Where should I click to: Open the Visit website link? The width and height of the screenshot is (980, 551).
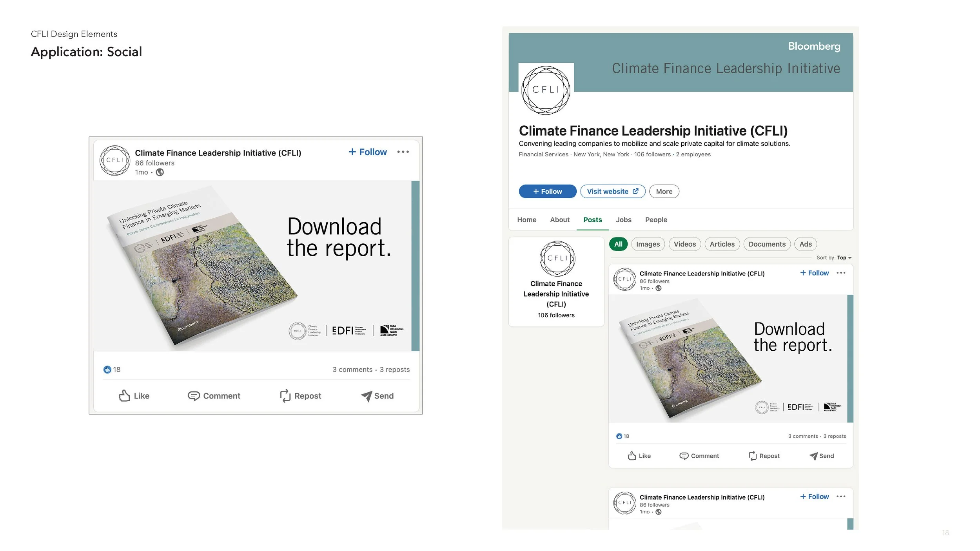point(613,191)
